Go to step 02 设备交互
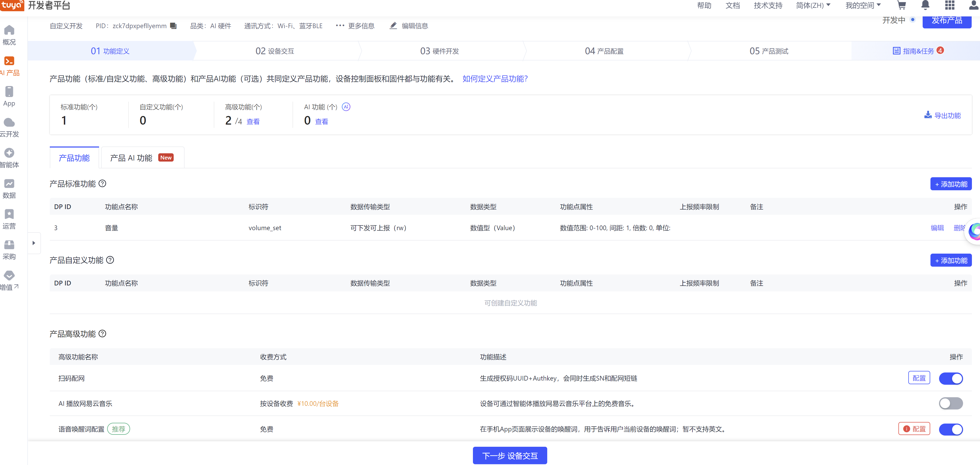 [x=275, y=51]
